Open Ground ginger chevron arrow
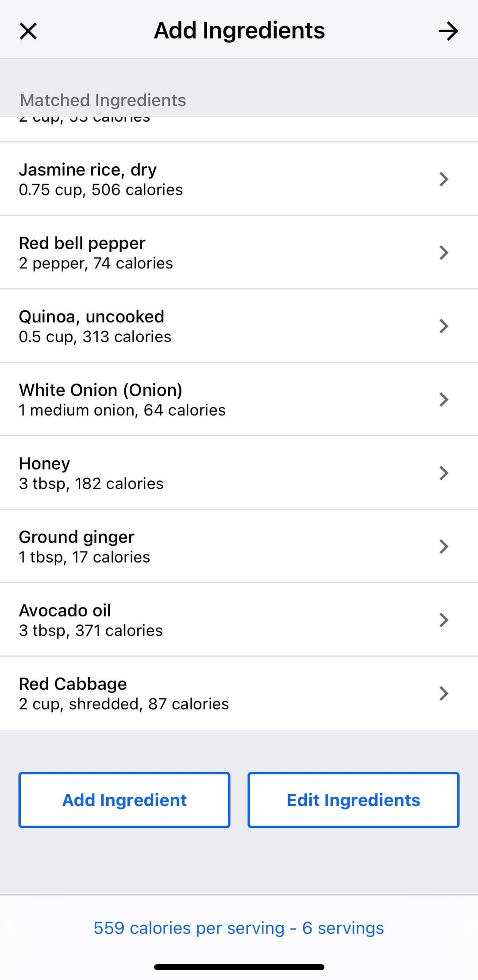This screenshot has height=980, width=478. pyautogui.click(x=443, y=546)
